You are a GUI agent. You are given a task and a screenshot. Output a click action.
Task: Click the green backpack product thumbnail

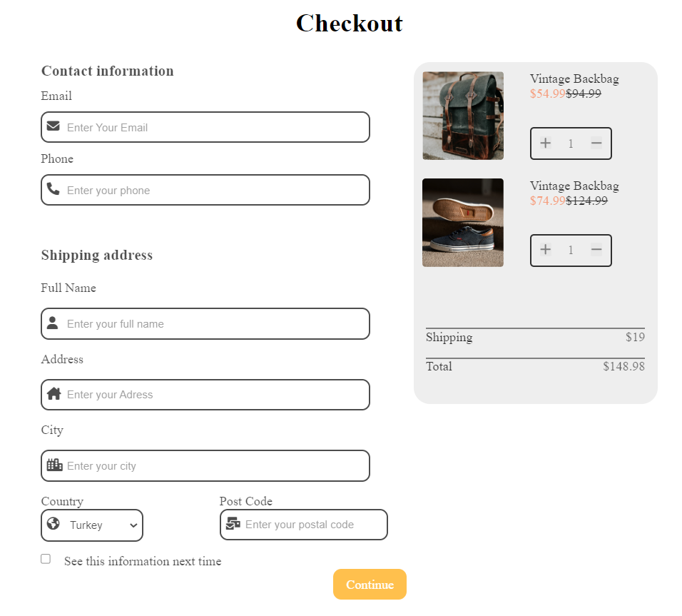(x=462, y=115)
